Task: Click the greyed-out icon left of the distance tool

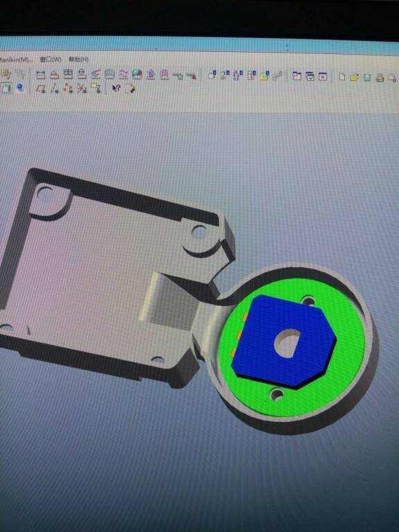Action: pos(20,74)
